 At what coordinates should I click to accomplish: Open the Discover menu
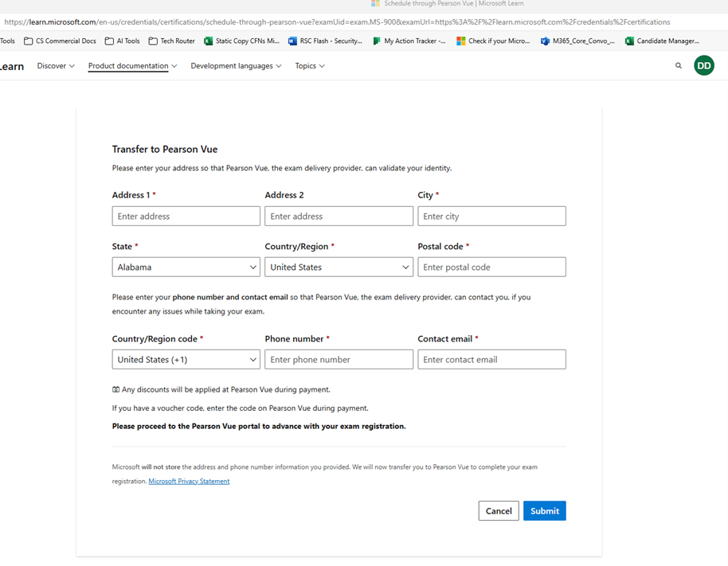click(54, 65)
